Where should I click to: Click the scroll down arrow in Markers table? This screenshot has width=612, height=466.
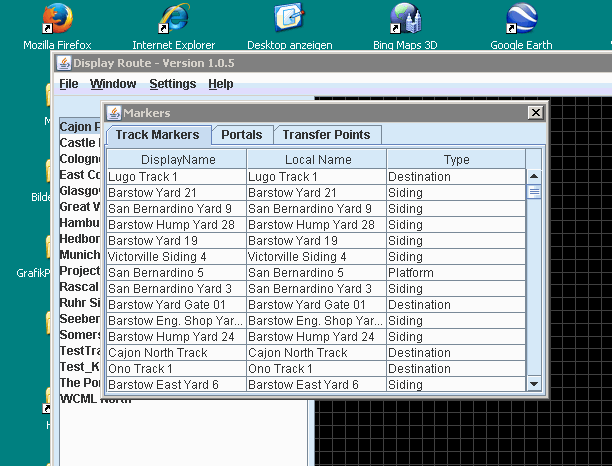point(533,383)
